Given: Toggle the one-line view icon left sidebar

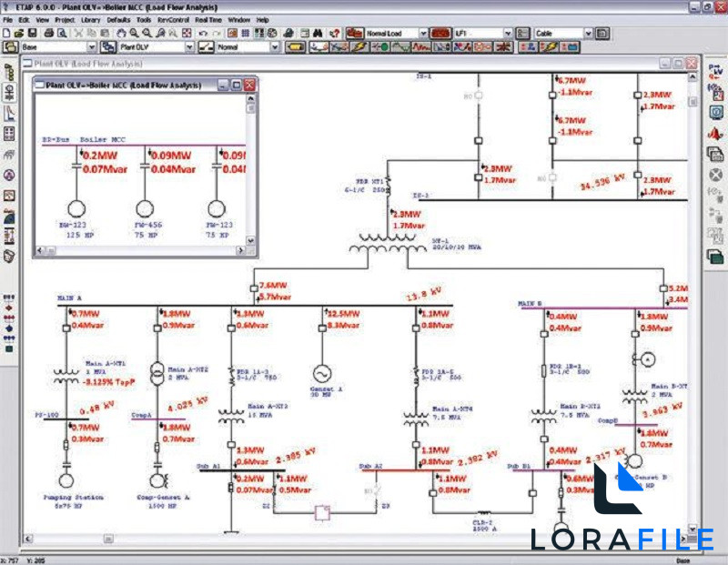Looking at the screenshot, I should [9, 93].
